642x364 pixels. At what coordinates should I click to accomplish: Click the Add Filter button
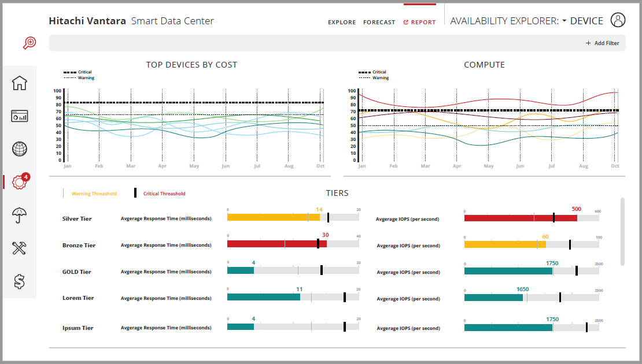(602, 43)
